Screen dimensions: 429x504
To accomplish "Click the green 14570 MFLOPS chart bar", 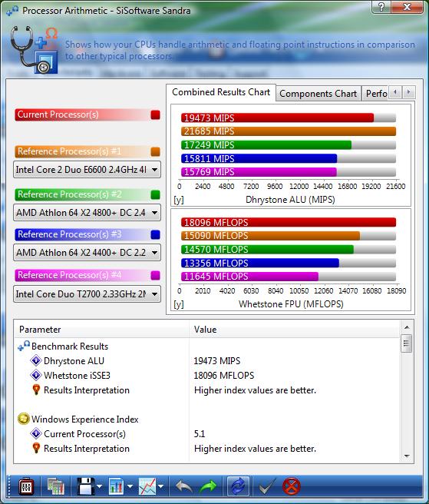I will pos(268,249).
